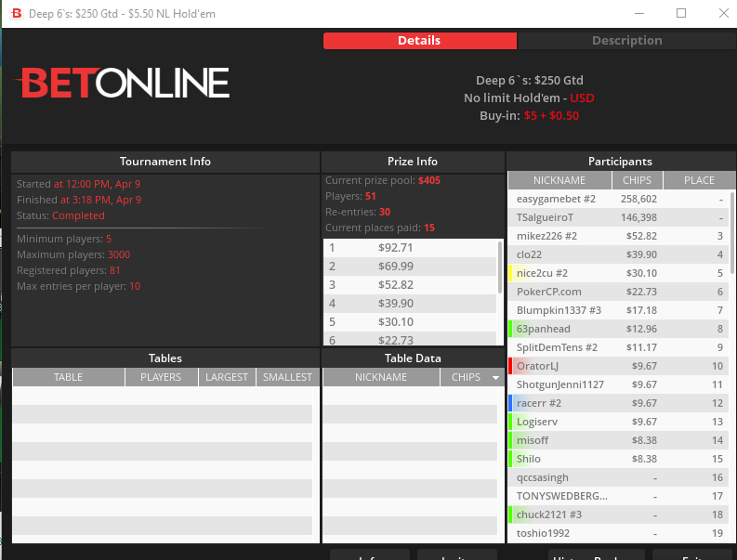Image resolution: width=737 pixels, height=560 pixels.
Task: Click the Tournament Info panel header
Action: tap(165, 162)
